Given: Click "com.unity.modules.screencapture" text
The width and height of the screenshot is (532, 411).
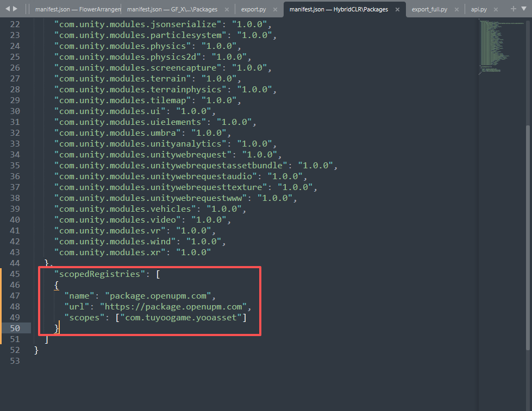Looking at the screenshot, I should pos(137,68).
